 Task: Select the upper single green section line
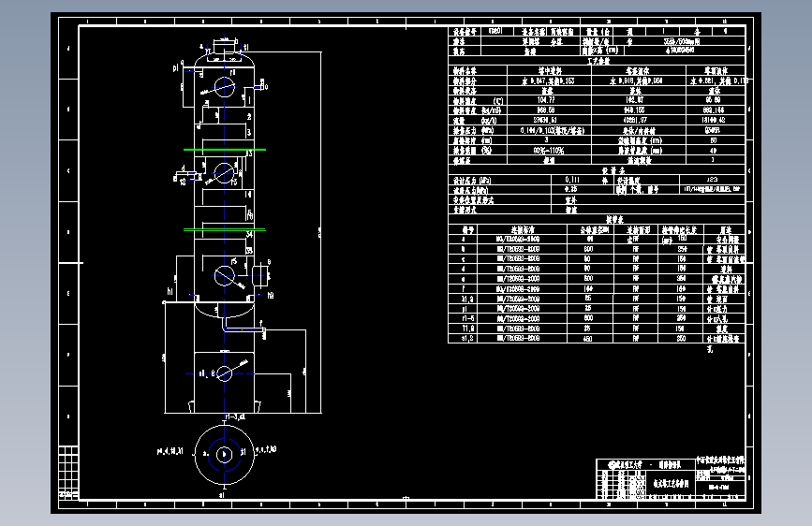(225, 150)
